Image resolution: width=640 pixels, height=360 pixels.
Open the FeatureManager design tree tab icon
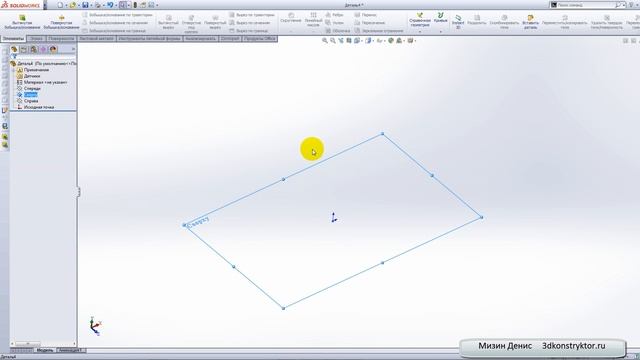point(14,49)
